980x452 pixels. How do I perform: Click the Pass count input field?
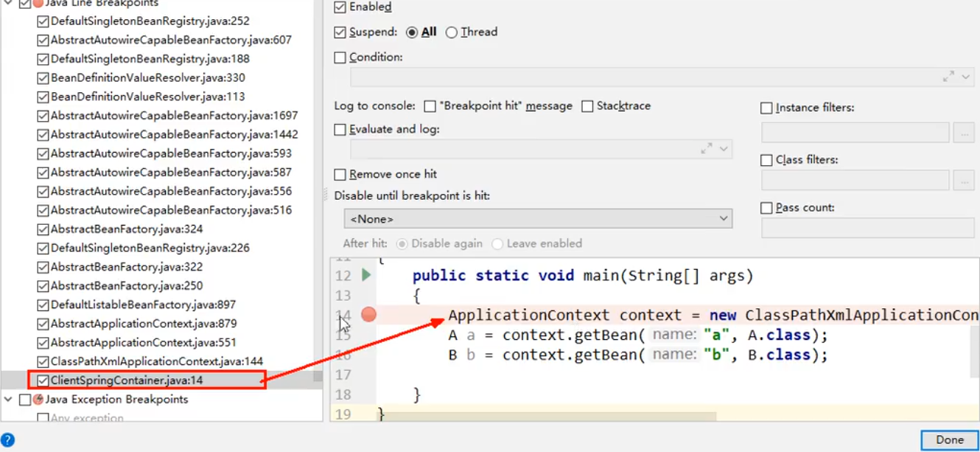pyautogui.click(x=868, y=229)
